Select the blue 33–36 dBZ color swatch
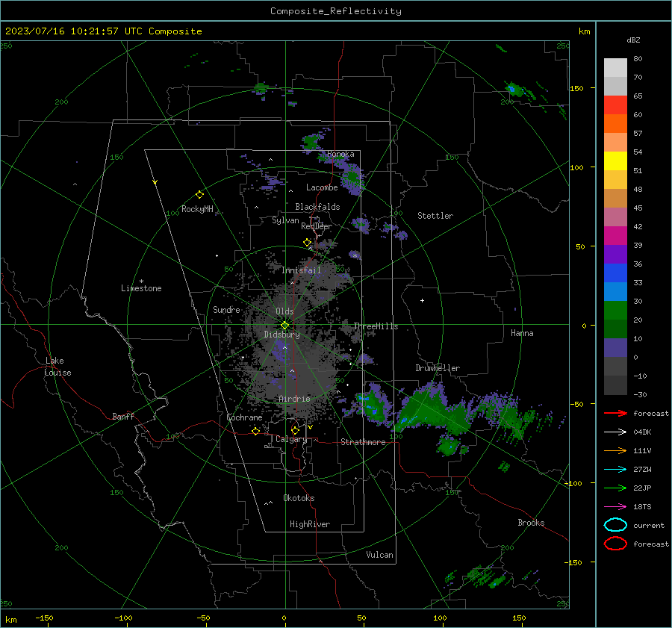This screenshot has height=628, width=672. tap(615, 273)
